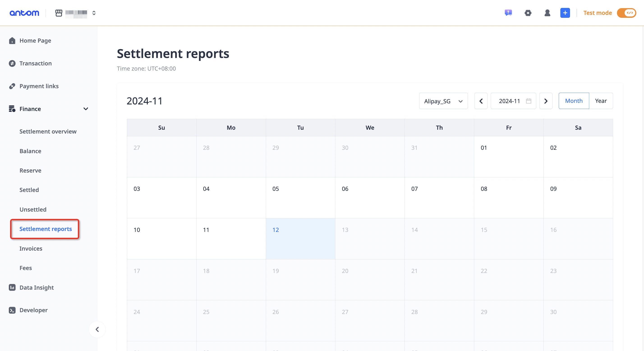644x351 pixels.
Task: Click the Antom logo
Action: [24, 13]
